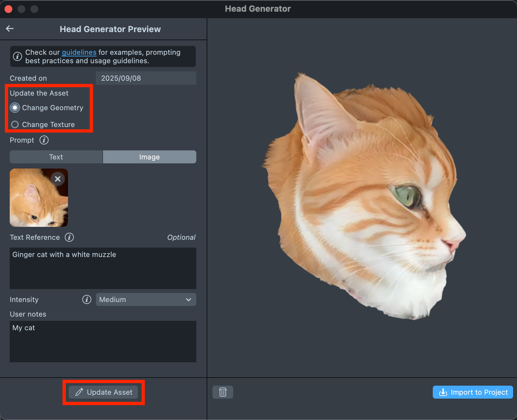Delete asset with trash icon
The height and width of the screenshot is (420, 517).
pyautogui.click(x=223, y=392)
